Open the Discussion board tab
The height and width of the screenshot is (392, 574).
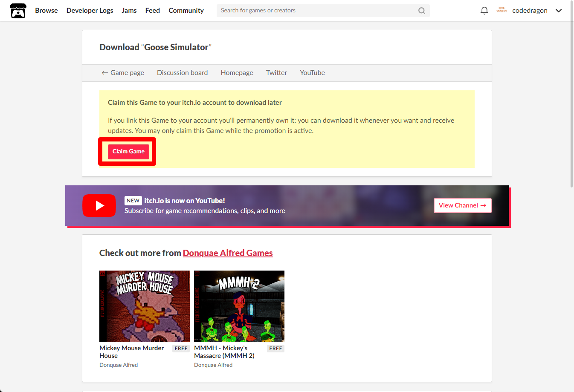coord(183,73)
